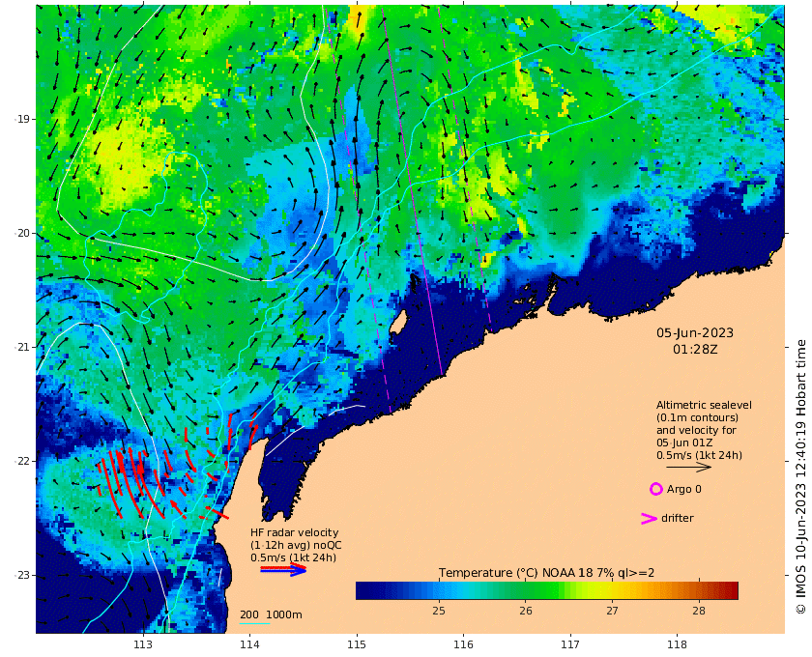812x657 pixels.
Task: Click the cyan 200 1000m depth line
Action: 254,623
